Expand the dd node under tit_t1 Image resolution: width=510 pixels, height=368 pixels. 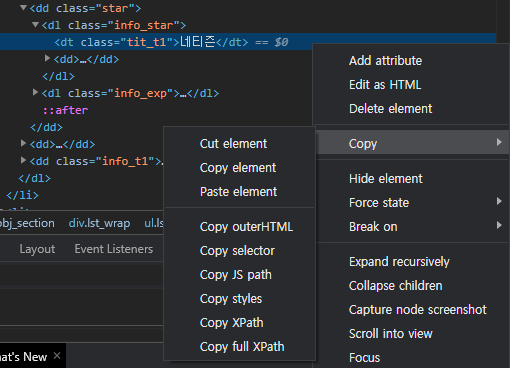[47, 59]
